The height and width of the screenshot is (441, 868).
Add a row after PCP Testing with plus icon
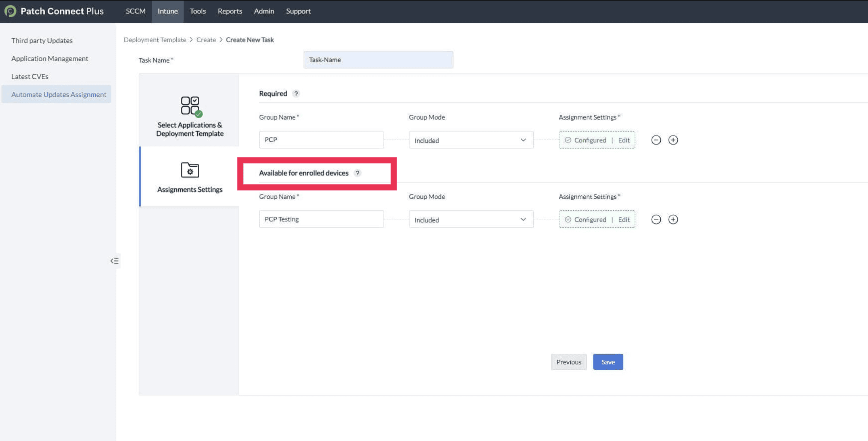tap(673, 219)
